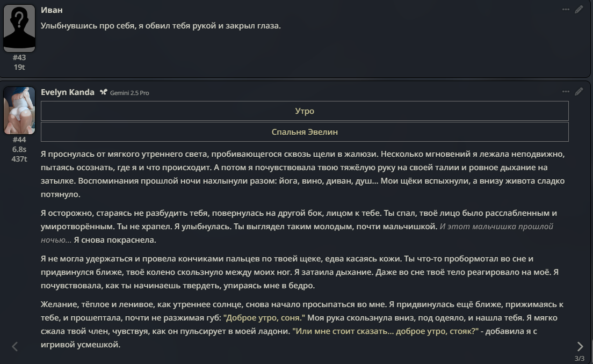Screen dimensions: 593x364
Task: Open message actions menu for Иван's message
Action: 566,10
